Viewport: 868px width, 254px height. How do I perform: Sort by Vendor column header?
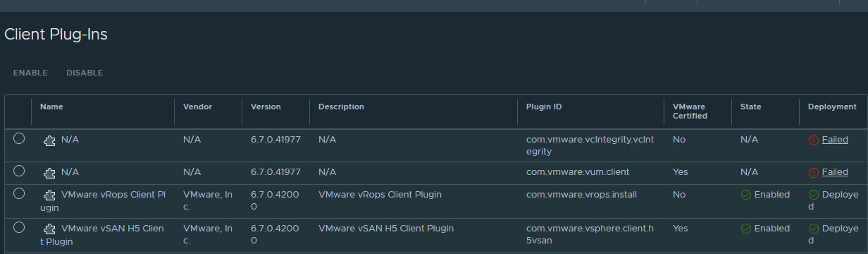(x=197, y=107)
